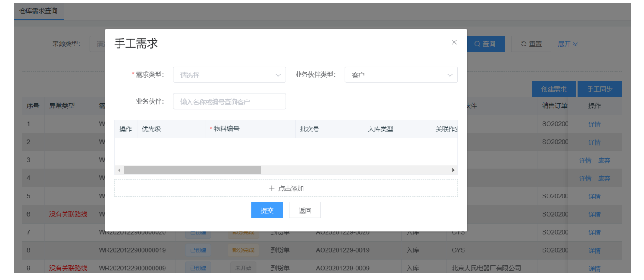Click the 创建需求 button
The width and height of the screenshot is (644, 280).
click(554, 89)
